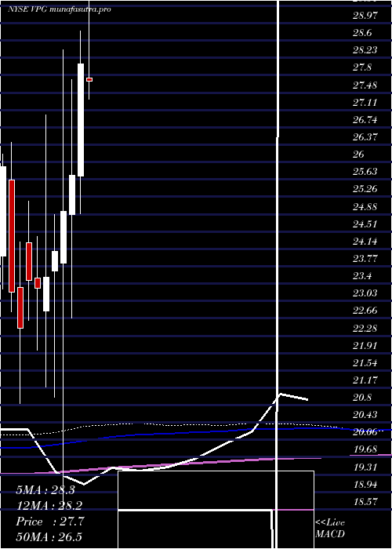Click the 18.57 price axis label
Viewport: 392px width, 549px height.
(x=365, y=501)
